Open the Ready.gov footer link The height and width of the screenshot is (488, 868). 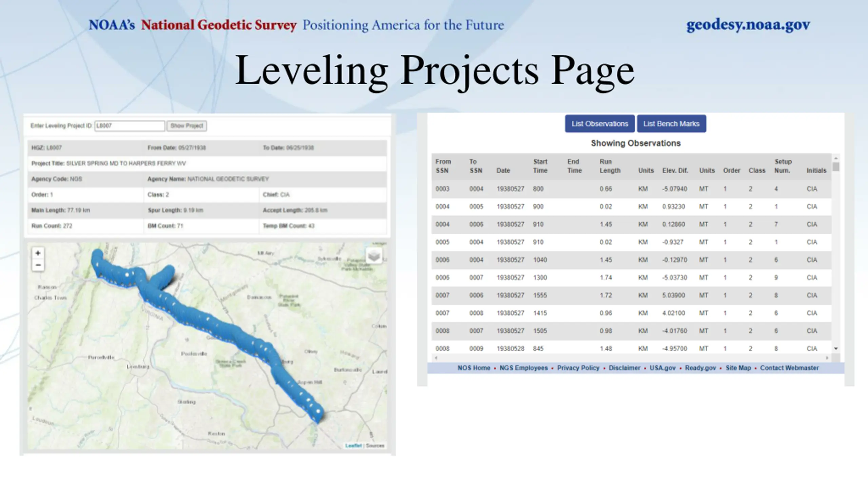click(x=701, y=368)
